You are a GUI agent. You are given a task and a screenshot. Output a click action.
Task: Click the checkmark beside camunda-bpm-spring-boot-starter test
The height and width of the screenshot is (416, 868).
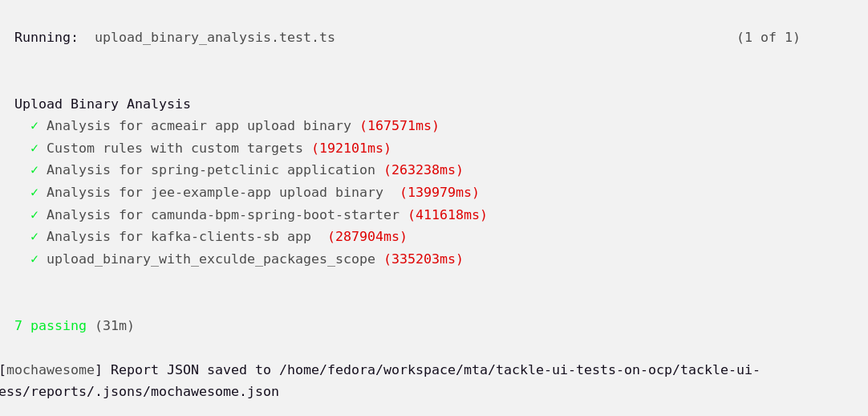(x=34, y=215)
